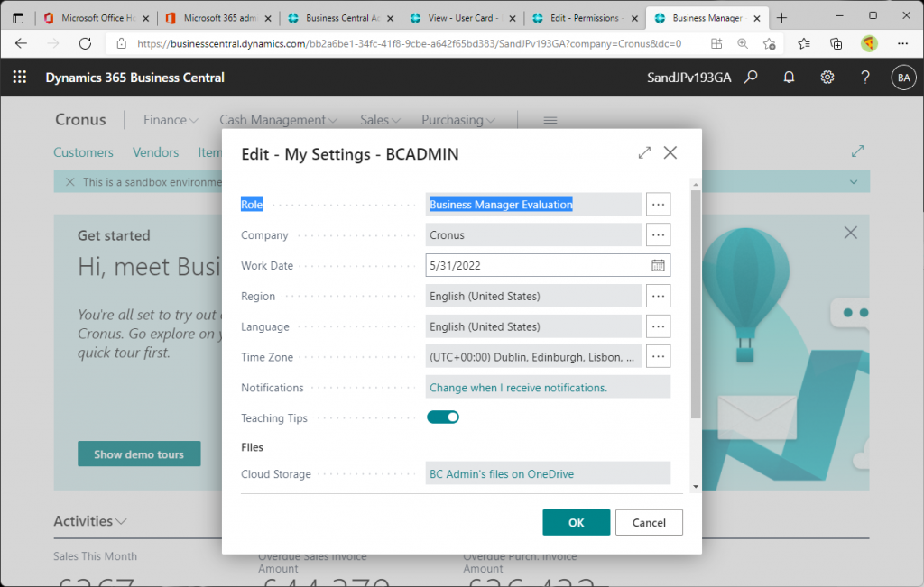Click the Role field showing Business Manager Evaluation

[533, 205]
